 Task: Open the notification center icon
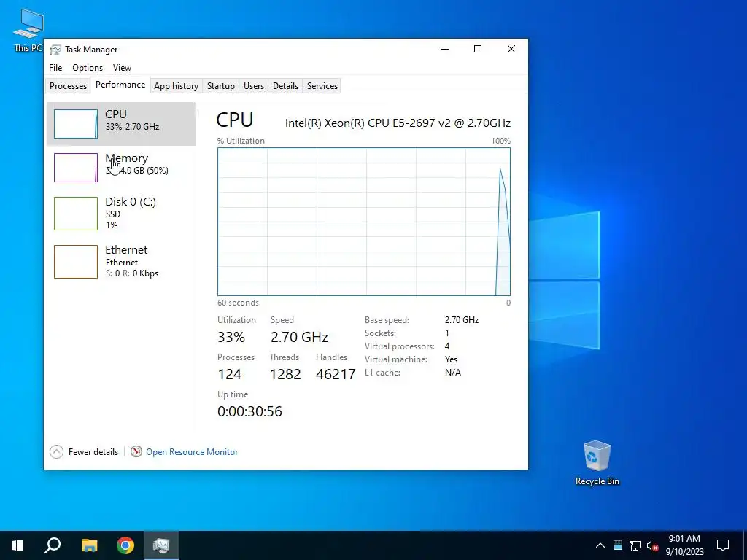point(723,545)
